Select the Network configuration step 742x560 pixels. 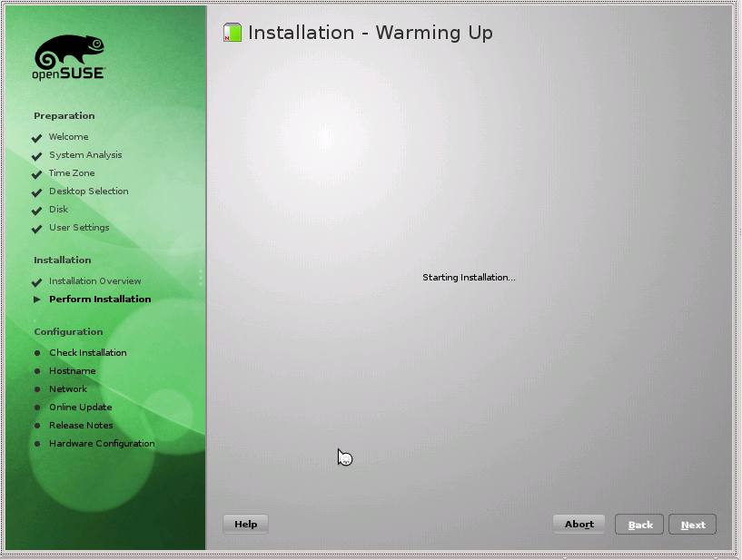click(68, 389)
